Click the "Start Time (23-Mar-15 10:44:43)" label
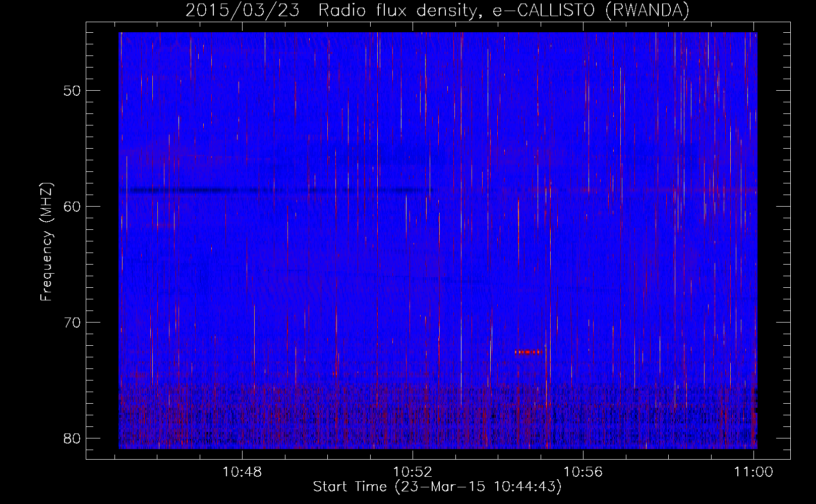This screenshot has width=816, height=504. [437, 487]
